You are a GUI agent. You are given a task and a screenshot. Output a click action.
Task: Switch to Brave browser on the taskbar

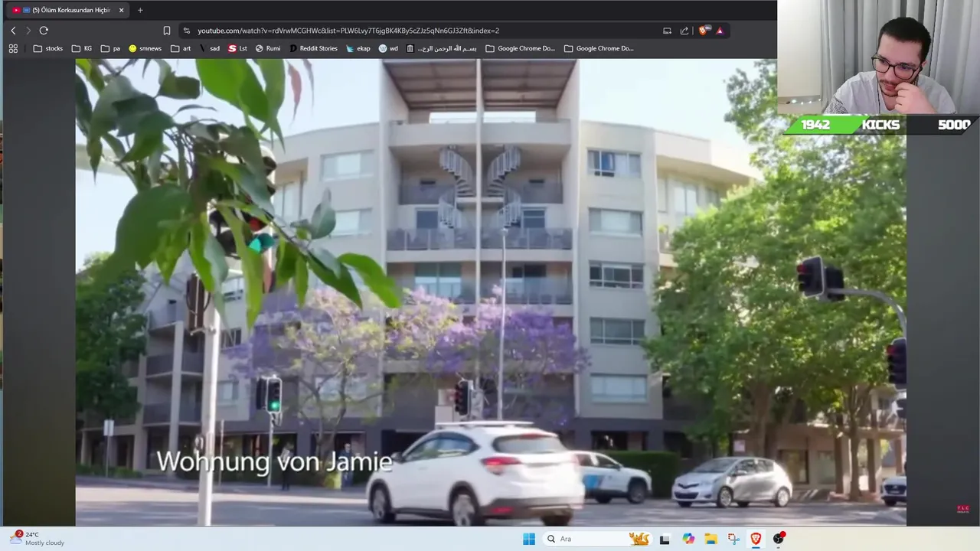pos(756,539)
